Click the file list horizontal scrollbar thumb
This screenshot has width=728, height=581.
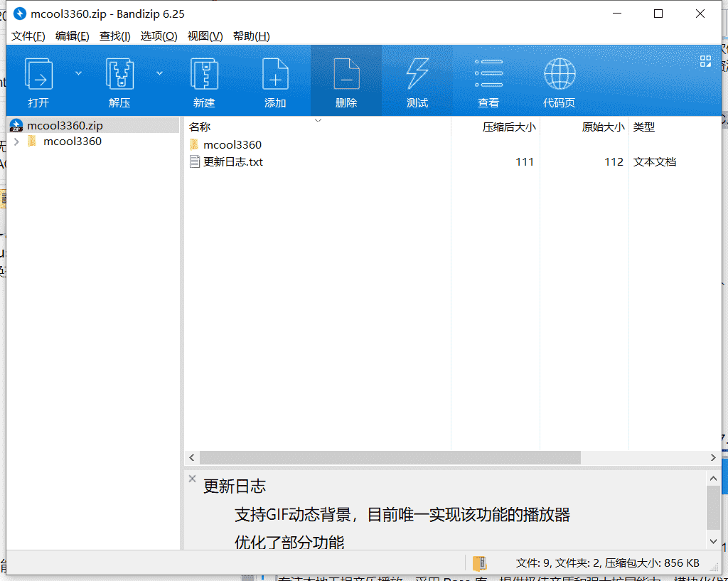390,457
